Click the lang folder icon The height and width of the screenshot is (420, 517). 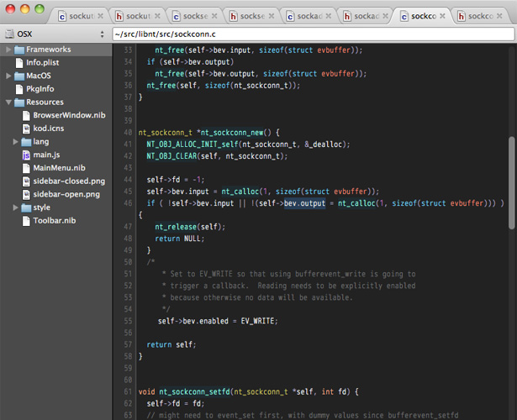[26, 142]
